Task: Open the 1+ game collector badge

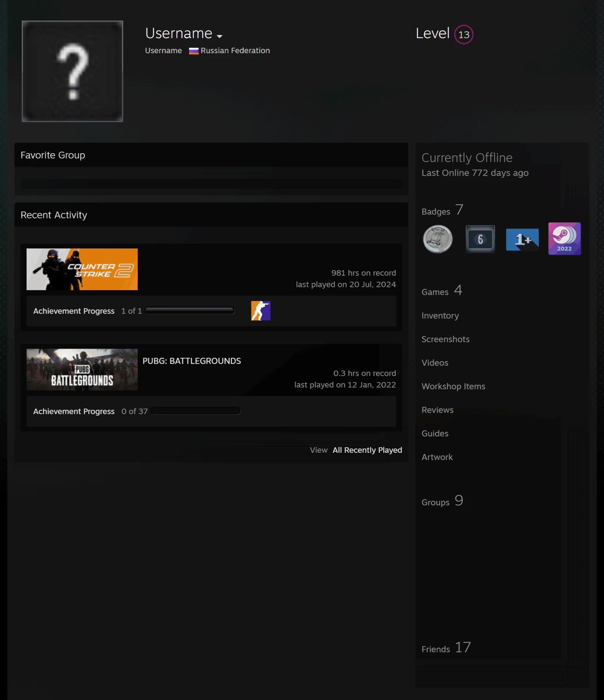Action: 522,239
